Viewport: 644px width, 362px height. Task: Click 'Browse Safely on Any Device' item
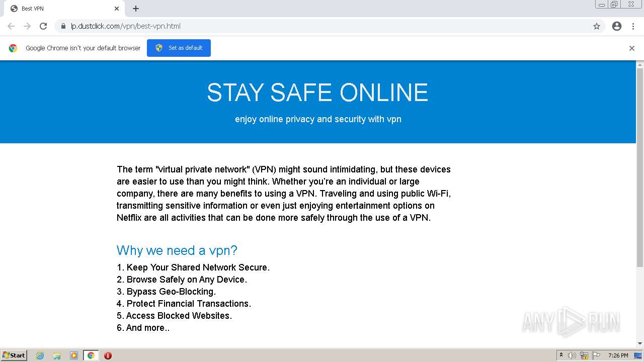point(182,280)
